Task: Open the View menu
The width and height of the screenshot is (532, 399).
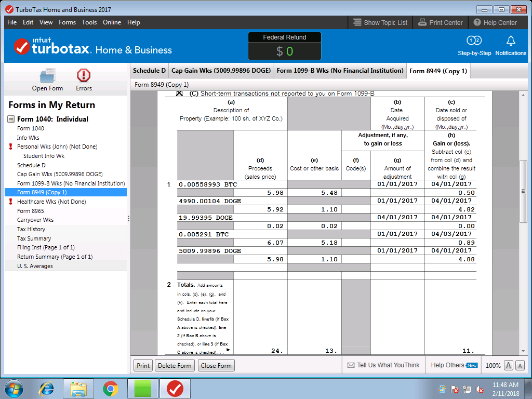Action: [46, 22]
